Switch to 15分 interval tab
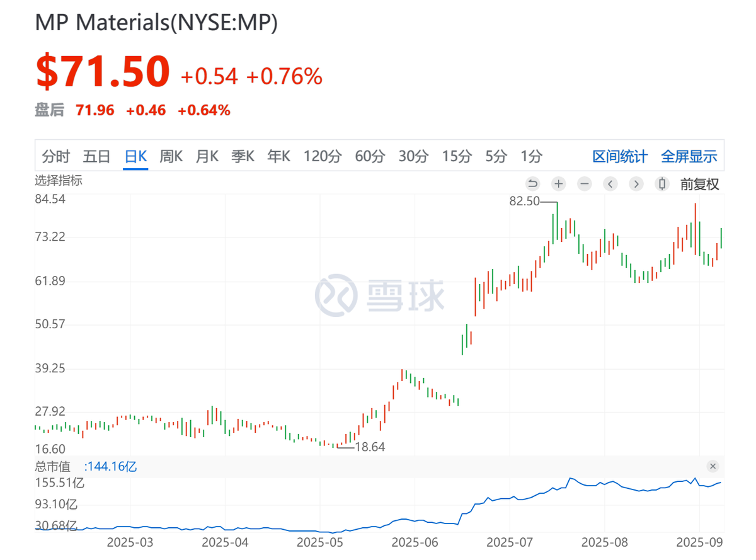756x560 pixels. [456, 156]
